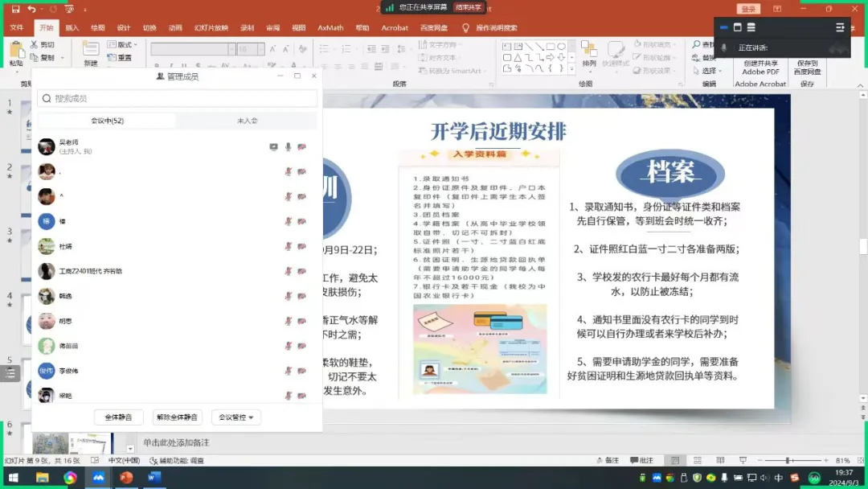Open Tencent Meeting from the taskbar

(x=98, y=478)
